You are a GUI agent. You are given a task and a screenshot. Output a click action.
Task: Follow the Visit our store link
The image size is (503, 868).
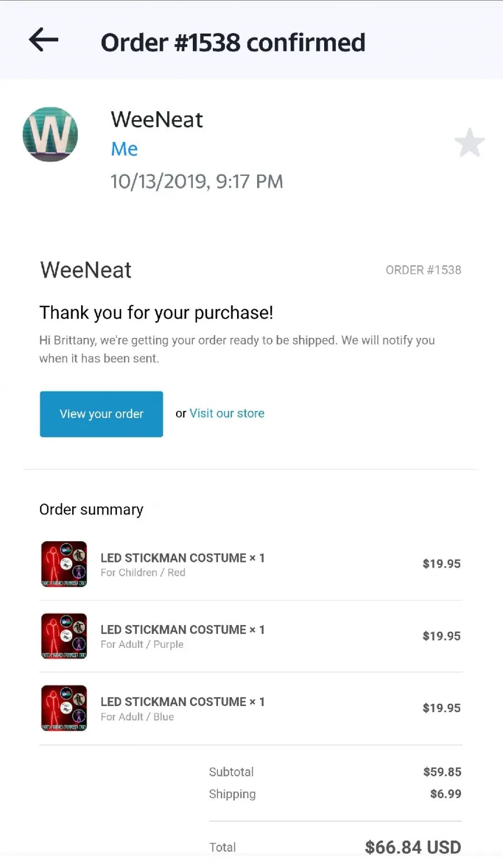(x=227, y=413)
